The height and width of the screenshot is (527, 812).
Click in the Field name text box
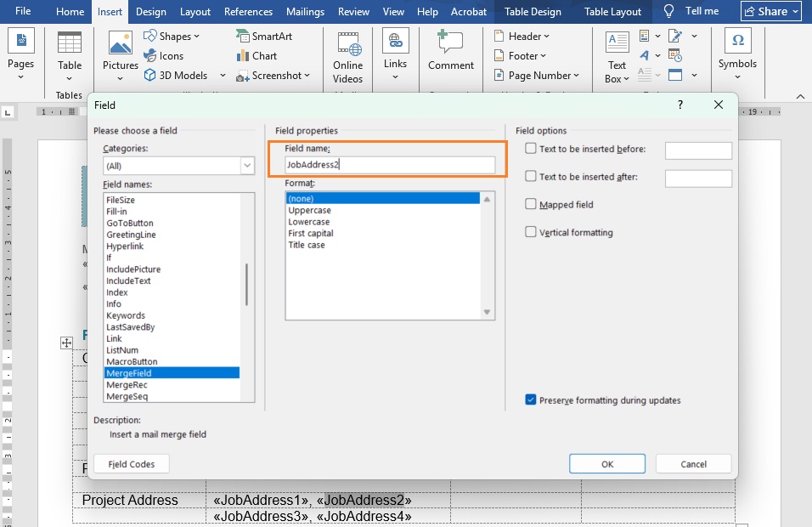pos(390,165)
